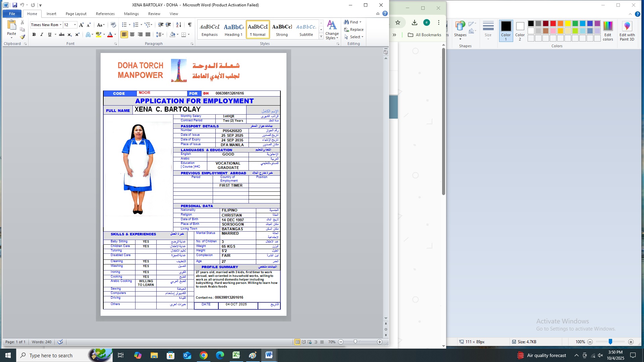Pick the red color swatch in Paint
The height and width of the screenshot is (362, 644).
[553, 23]
